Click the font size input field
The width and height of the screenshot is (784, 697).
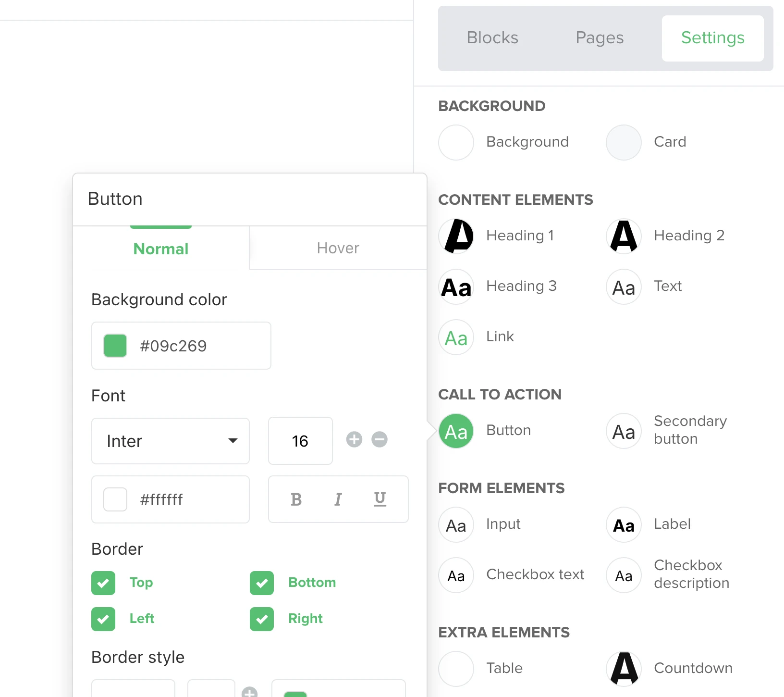(300, 441)
